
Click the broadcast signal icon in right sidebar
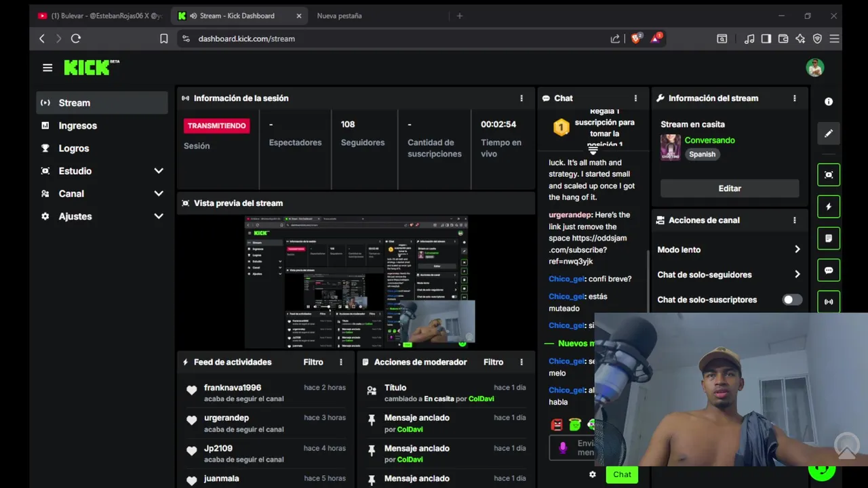pos(829,302)
